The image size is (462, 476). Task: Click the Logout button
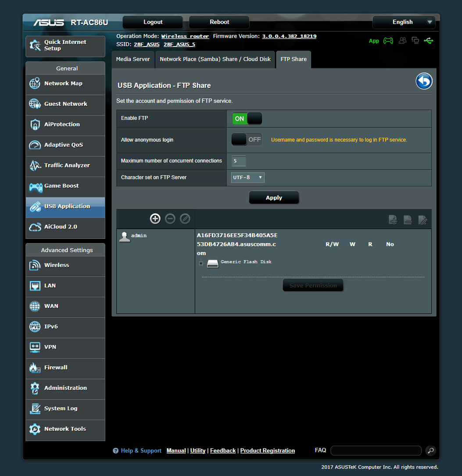[x=153, y=22]
